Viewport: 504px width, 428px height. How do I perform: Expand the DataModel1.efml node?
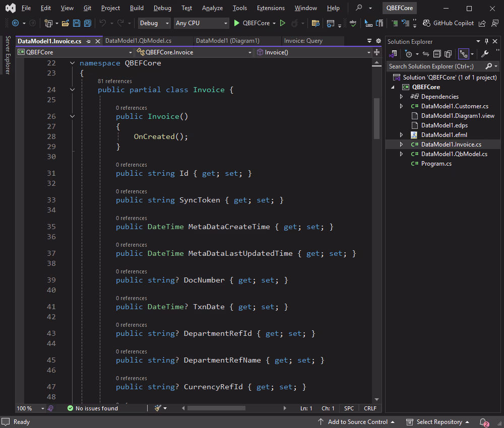[401, 135]
